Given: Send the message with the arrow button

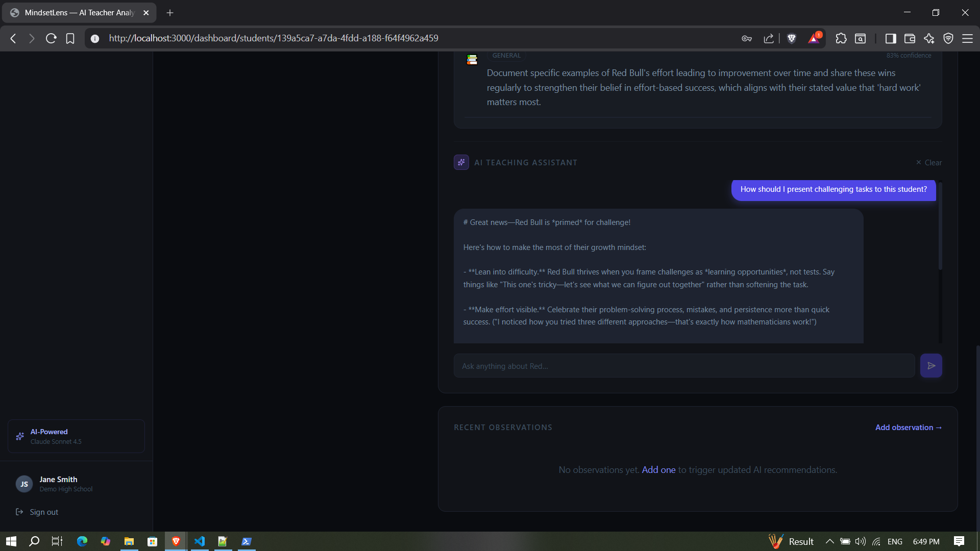Looking at the screenshot, I should 931,366.
